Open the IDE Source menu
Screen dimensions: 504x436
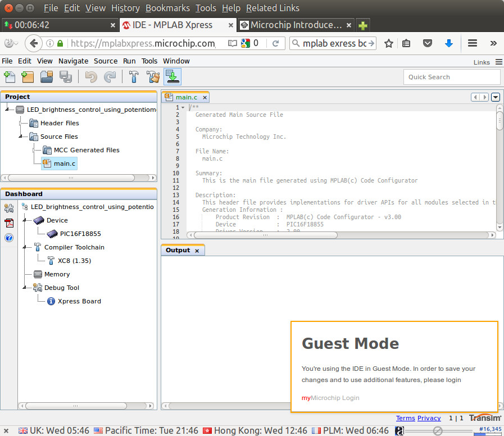click(x=106, y=61)
